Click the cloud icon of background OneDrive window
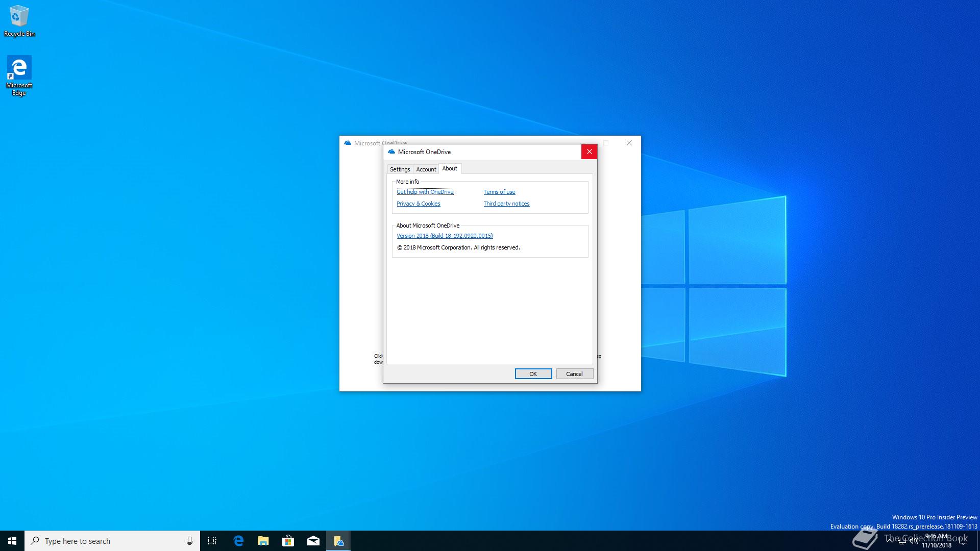 click(348, 143)
